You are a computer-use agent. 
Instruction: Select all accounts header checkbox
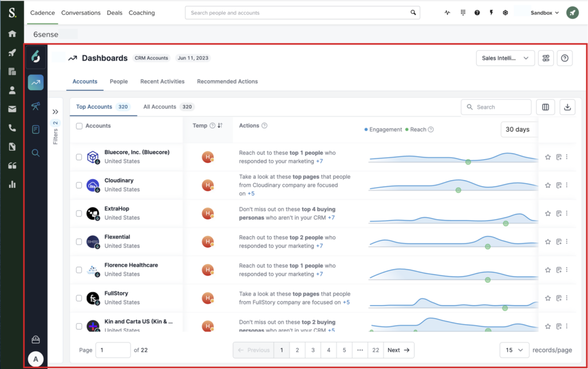(79, 126)
